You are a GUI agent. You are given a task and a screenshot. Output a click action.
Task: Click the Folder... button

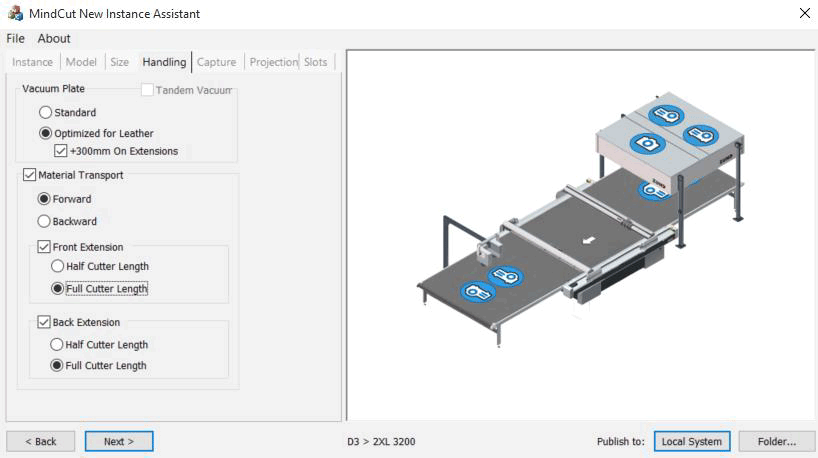coord(777,441)
